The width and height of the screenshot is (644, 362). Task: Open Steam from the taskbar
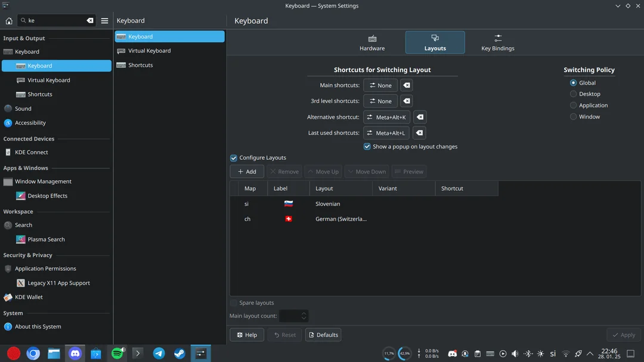pyautogui.click(x=179, y=354)
